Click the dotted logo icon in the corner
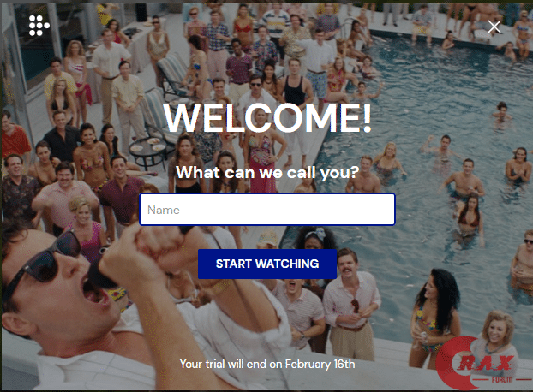 pyautogui.click(x=39, y=26)
